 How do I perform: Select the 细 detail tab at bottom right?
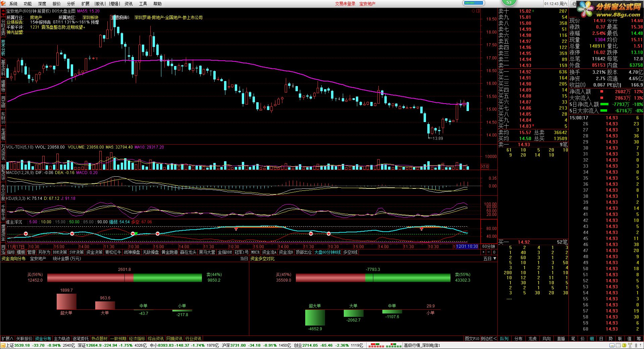[592, 339]
